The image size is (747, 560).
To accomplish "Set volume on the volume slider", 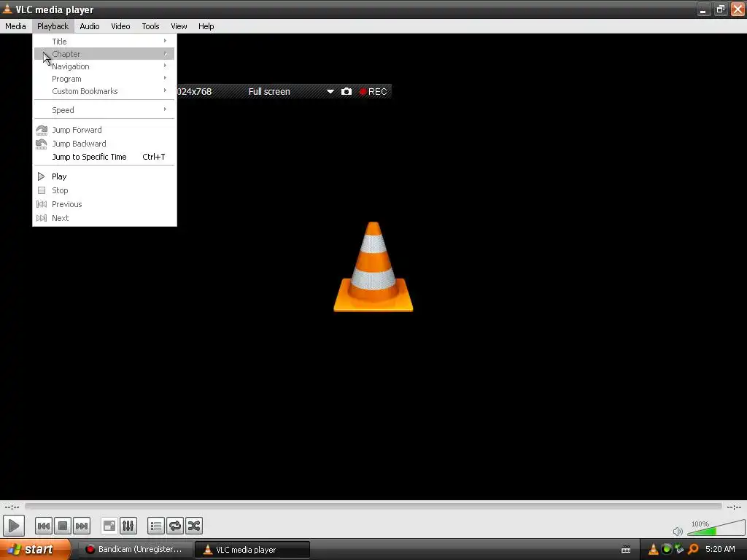I will tap(716, 529).
